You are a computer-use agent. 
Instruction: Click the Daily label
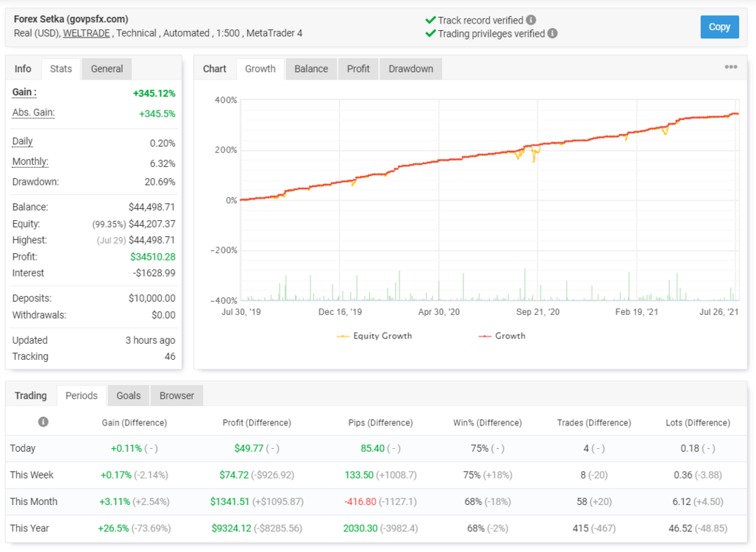pyautogui.click(x=22, y=141)
